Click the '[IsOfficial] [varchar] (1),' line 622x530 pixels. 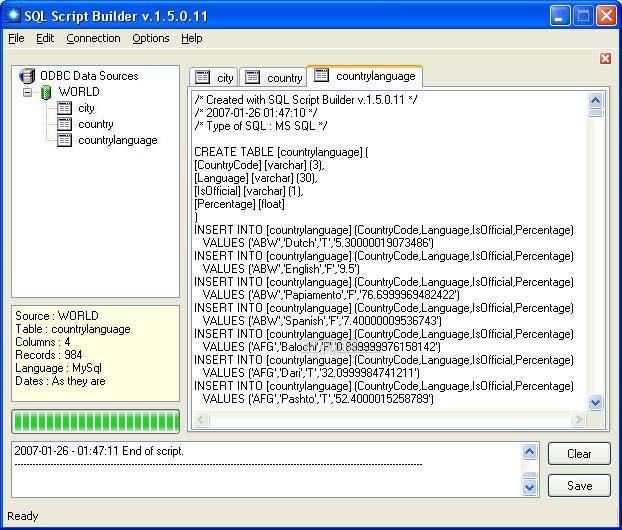[x=249, y=191]
